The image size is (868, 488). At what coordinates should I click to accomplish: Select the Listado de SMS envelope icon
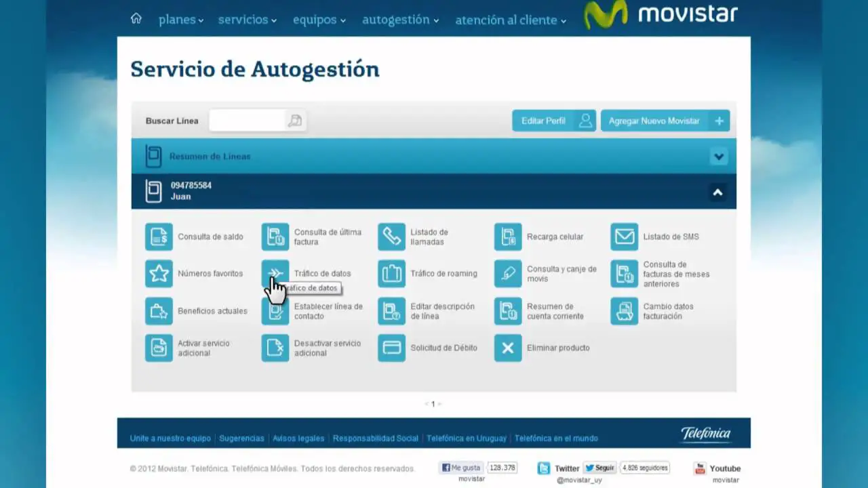click(625, 237)
